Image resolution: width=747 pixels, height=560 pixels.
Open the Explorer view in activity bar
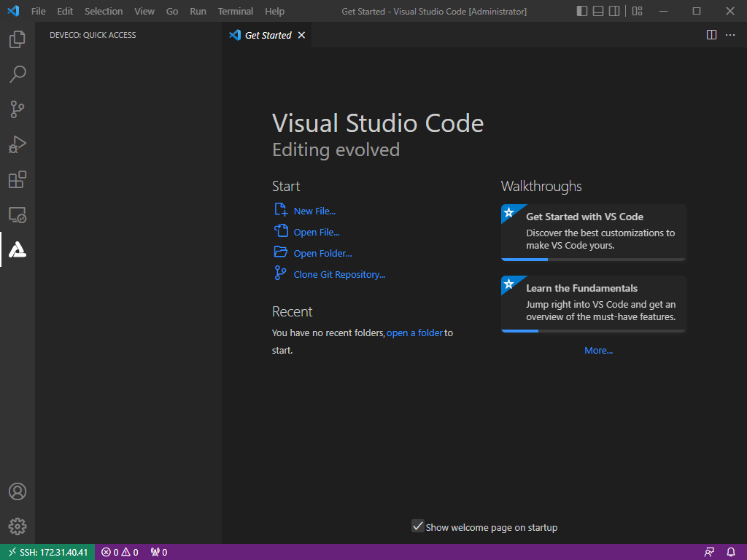tap(18, 39)
